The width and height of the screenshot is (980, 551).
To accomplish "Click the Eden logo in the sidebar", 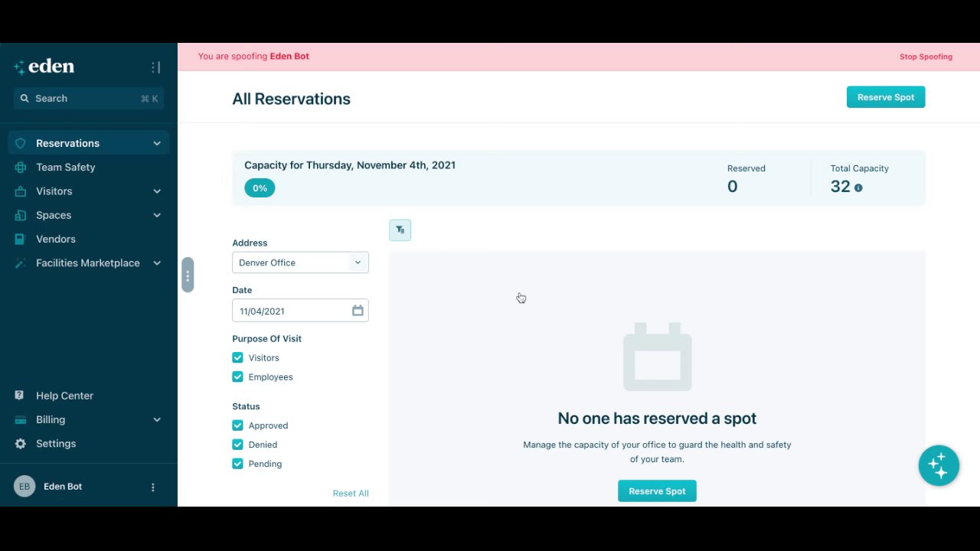I will [x=44, y=67].
